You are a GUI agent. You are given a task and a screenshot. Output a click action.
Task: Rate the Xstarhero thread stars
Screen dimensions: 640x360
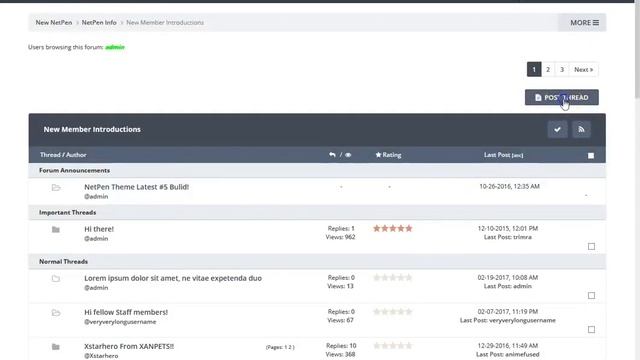tap(393, 346)
